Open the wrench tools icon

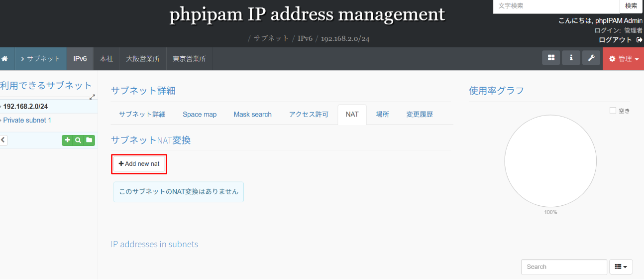point(591,58)
